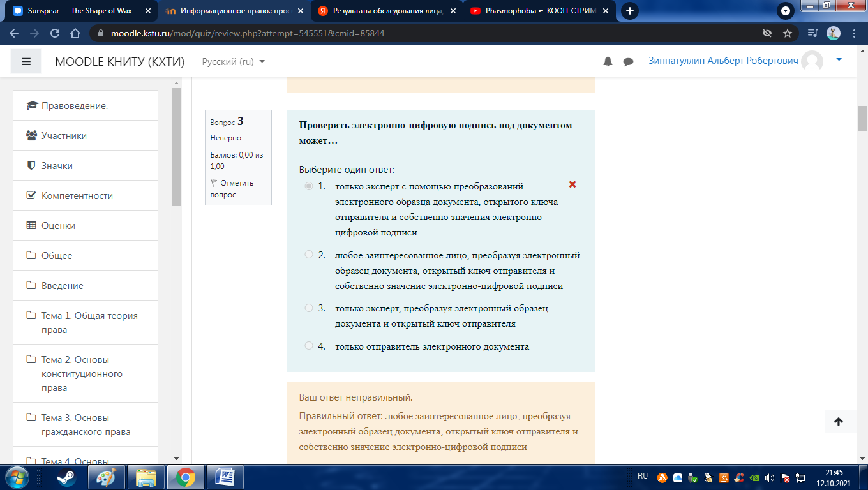Image resolution: width=868 pixels, height=490 pixels.
Task: Bookmark this page with the star
Action: (788, 33)
